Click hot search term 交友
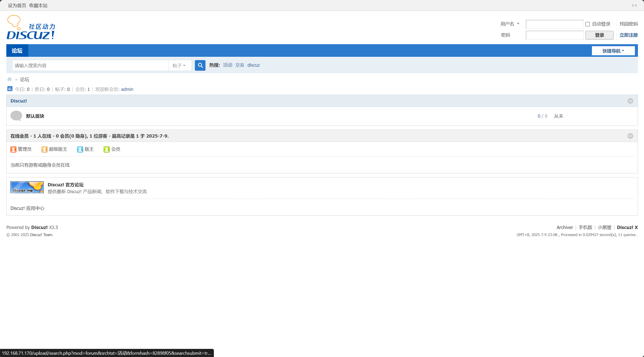This screenshot has width=644, height=357. 240,65
